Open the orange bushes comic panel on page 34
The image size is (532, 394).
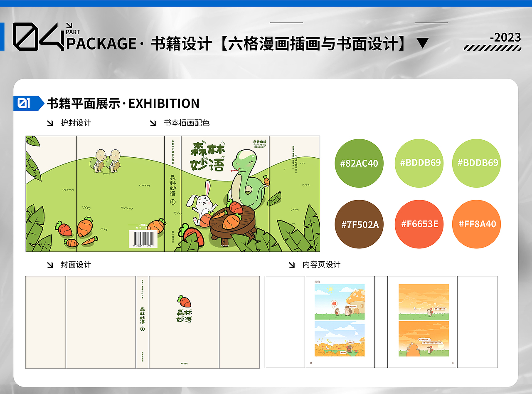point(340,338)
